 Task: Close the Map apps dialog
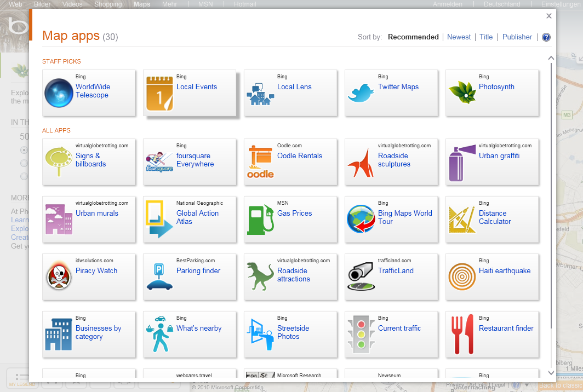(548, 16)
